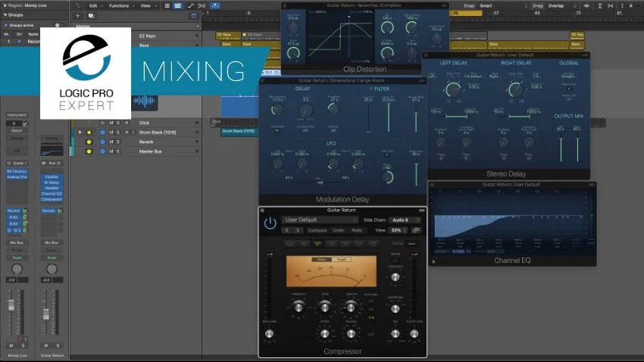Click the Master Bus yellow track icon
644x362 pixels.
[89, 151]
